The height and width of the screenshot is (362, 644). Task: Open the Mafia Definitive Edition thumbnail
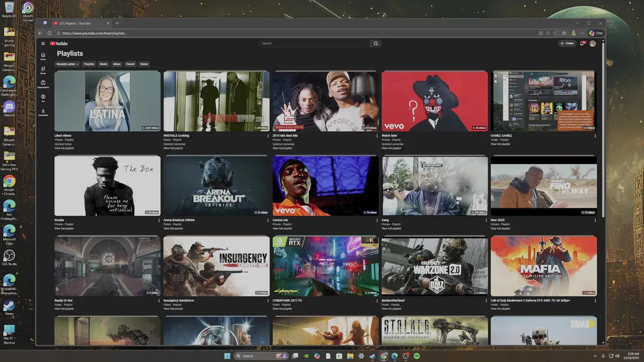tap(544, 266)
